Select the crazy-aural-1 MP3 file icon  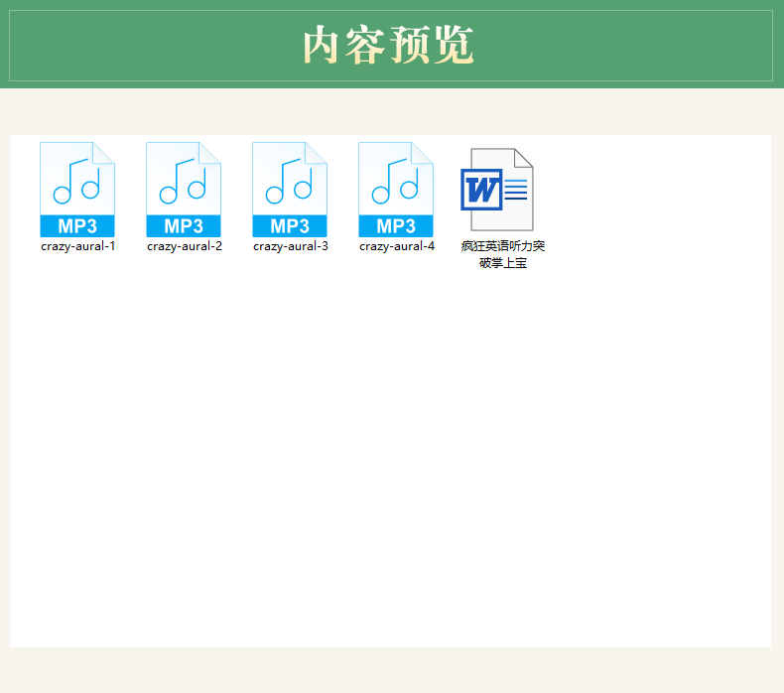tap(77, 190)
